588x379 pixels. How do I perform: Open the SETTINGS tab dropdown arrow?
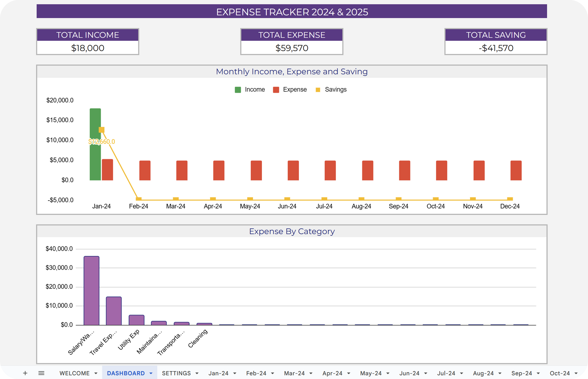(x=197, y=373)
